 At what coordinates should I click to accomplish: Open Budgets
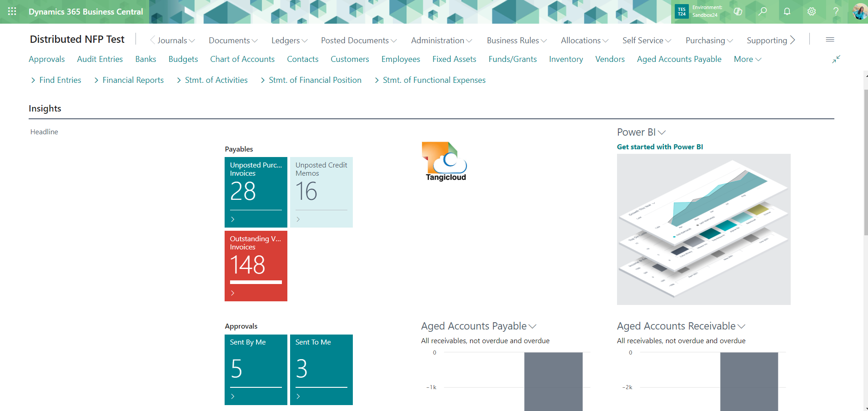[183, 59]
